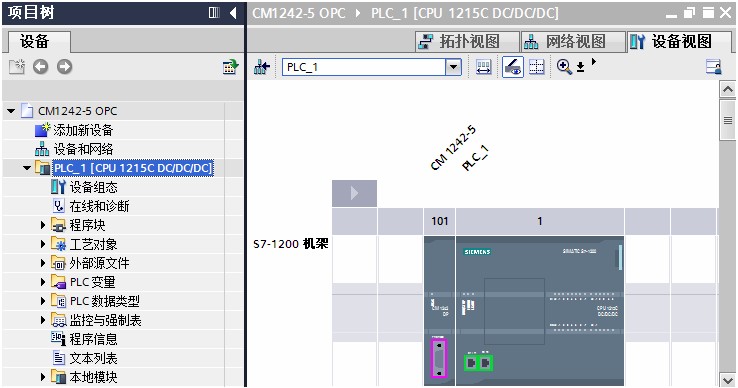Open the zoom magnifier tool in device view
This screenshot has height=388, width=738.
pos(564,67)
